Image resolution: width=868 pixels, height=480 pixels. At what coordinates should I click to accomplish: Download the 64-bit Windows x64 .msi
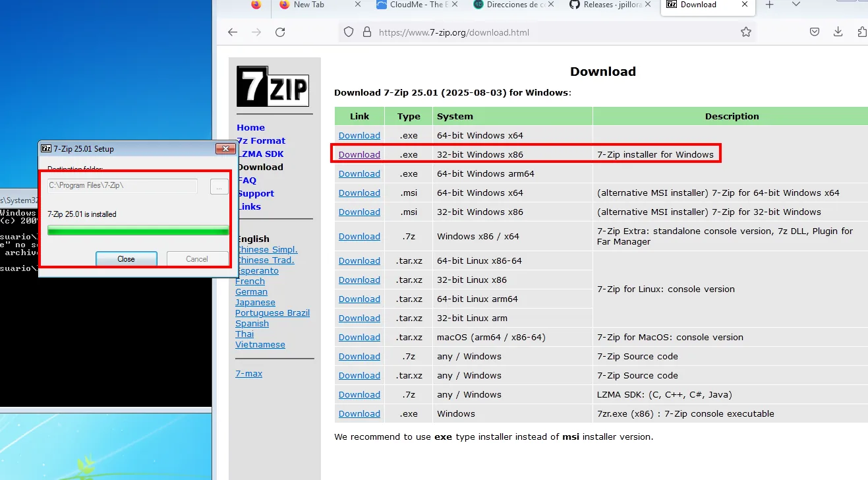click(x=359, y=193)
